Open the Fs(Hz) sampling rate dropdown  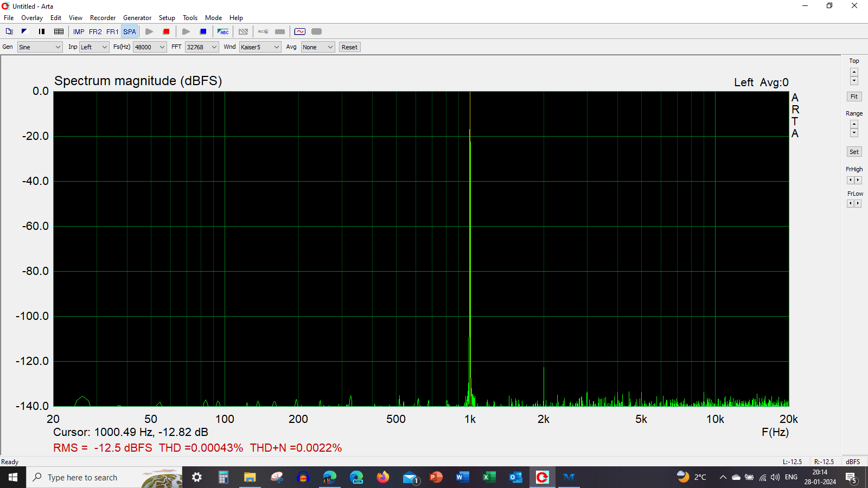pos(150,47)
